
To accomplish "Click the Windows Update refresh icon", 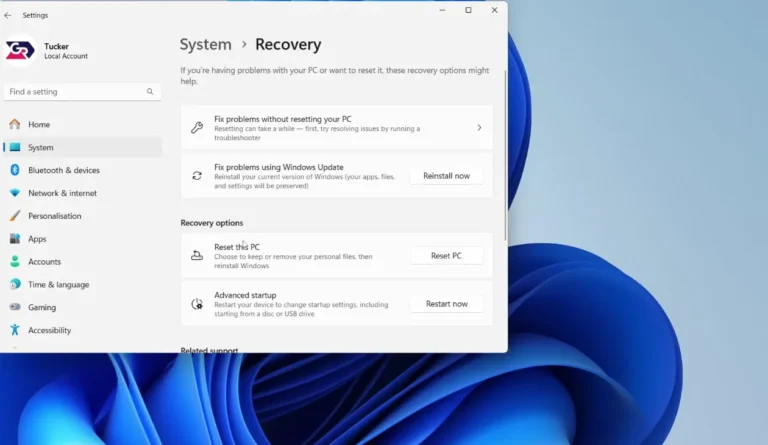I will point(197,176).
